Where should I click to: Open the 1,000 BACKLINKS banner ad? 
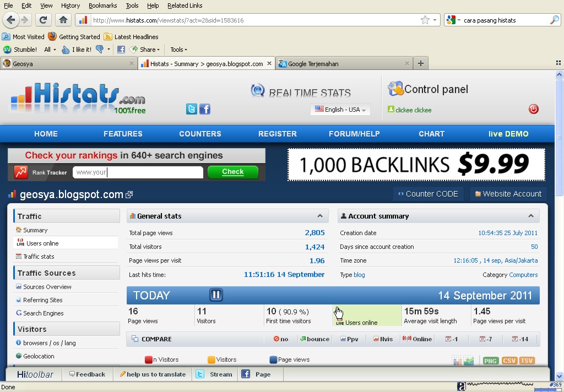pyautogui.click(x=416, y=165)
